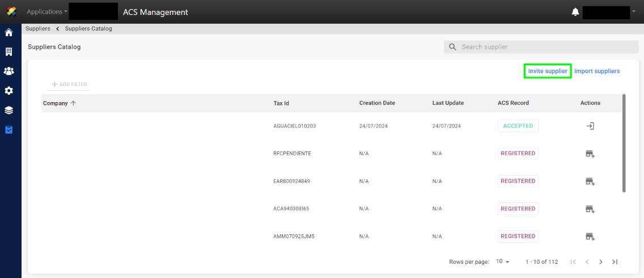Open the users group sidebar icon
This screenshot has height=278, width=644.
pos(9,71)
